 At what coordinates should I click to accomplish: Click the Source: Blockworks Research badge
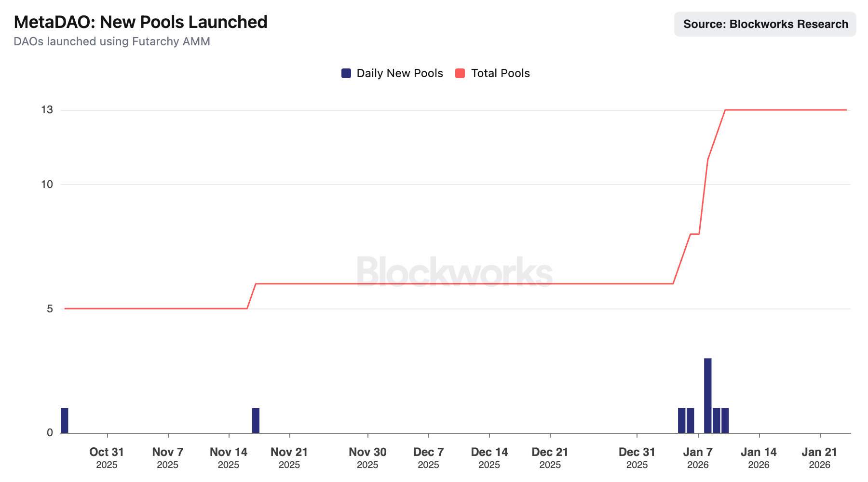tap(765, 24)
